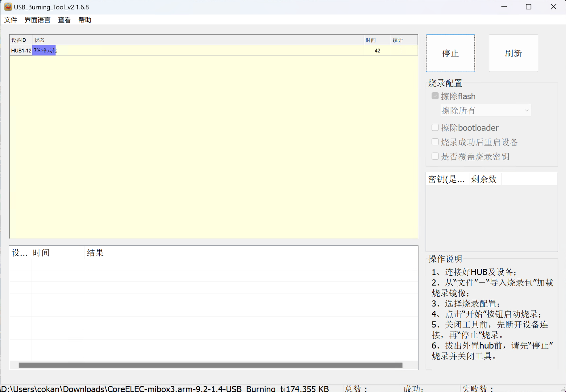The image size is (566, 392).
Task: Enable the 擦除bootloader checkbox
Action: coord(435,127)
